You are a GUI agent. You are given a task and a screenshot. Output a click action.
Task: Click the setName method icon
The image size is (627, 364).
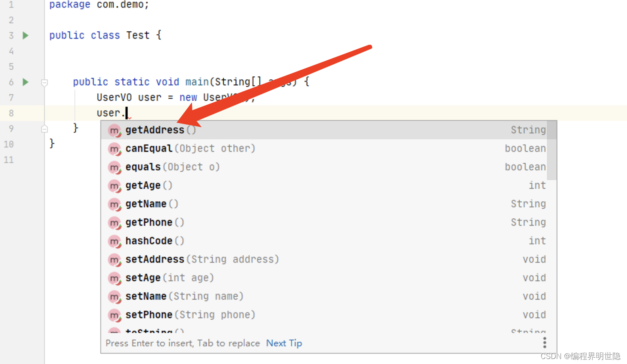coord(114,297)
